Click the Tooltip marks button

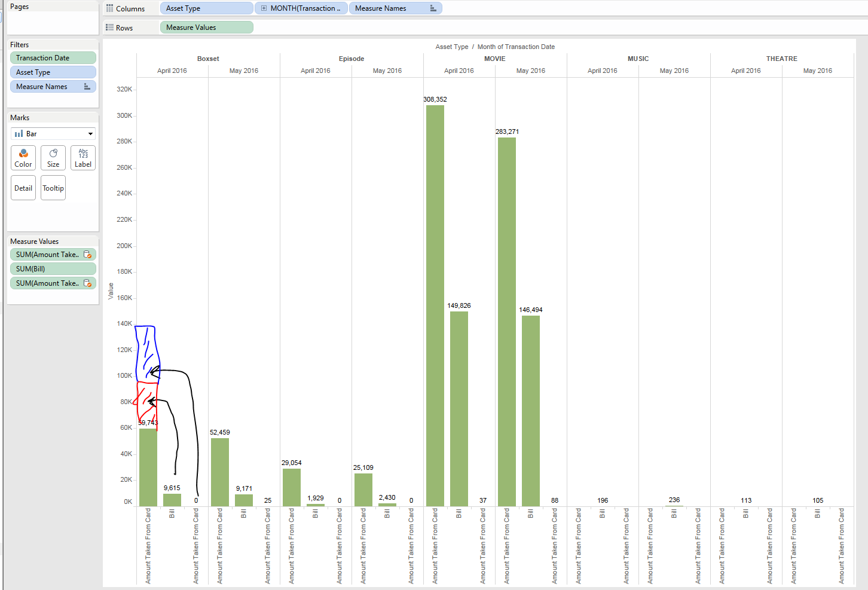53,188
